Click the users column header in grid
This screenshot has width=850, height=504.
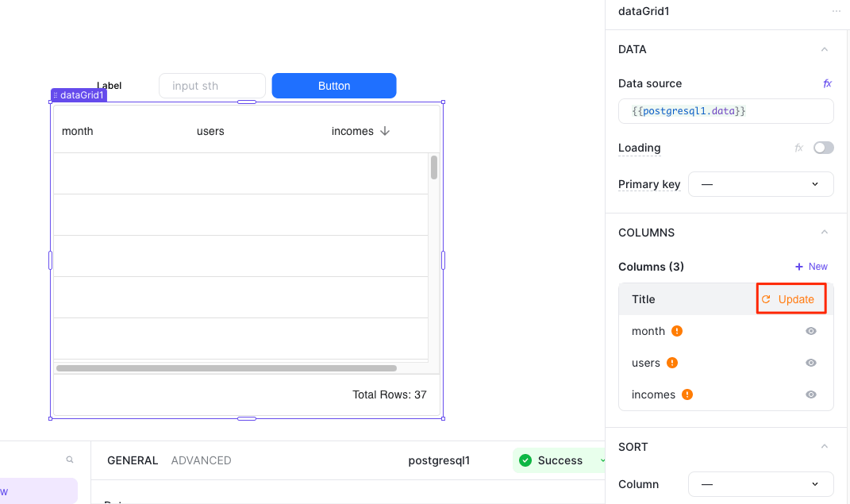(210, 131)
